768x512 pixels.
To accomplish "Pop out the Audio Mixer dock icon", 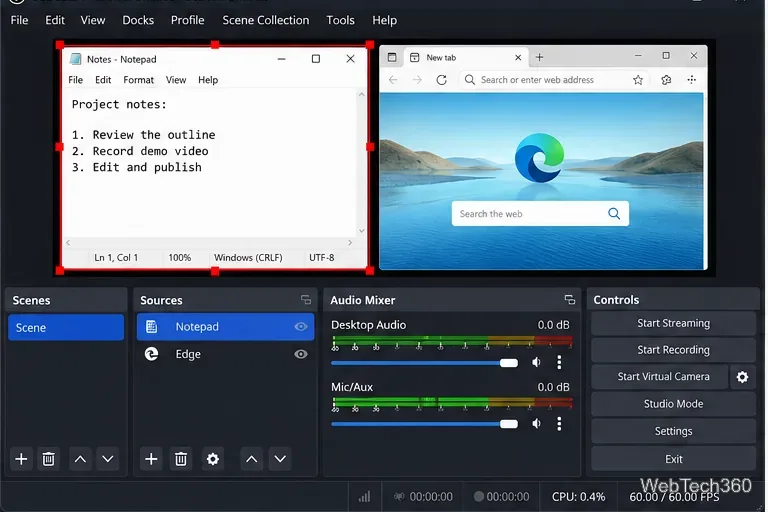I will pyautogui.click(x=570, y=300).
